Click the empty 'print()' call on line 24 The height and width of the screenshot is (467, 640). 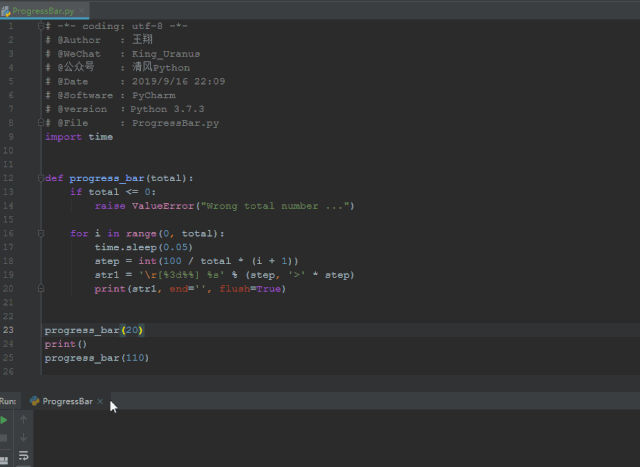click(66, 344)
